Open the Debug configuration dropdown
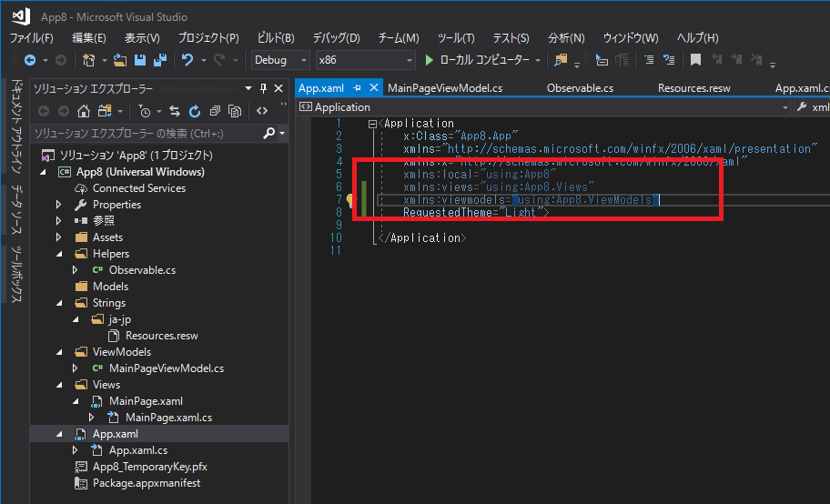The width and height of the screenshot is (830, 504). coord(280,60)
